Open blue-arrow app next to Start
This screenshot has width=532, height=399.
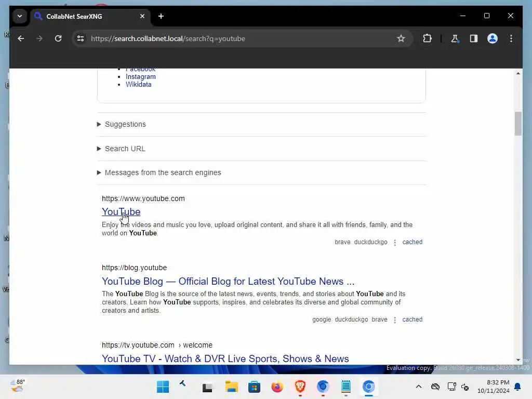(x=182, y=384)
